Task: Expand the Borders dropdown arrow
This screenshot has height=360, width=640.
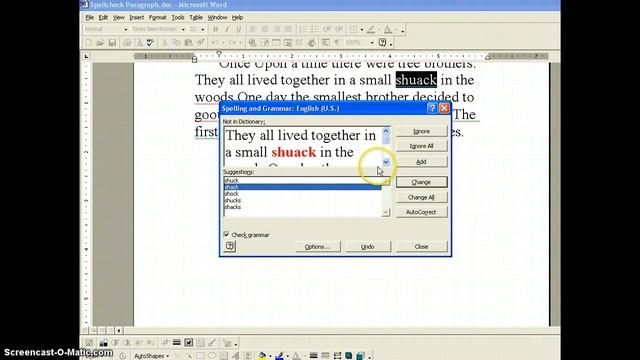Action: [x=362, y=29]
